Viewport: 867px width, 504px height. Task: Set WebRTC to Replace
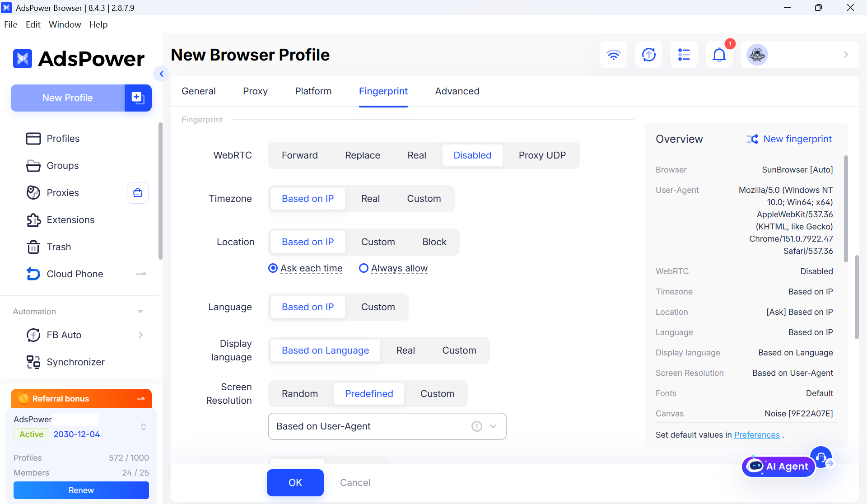tap(363, 155)
